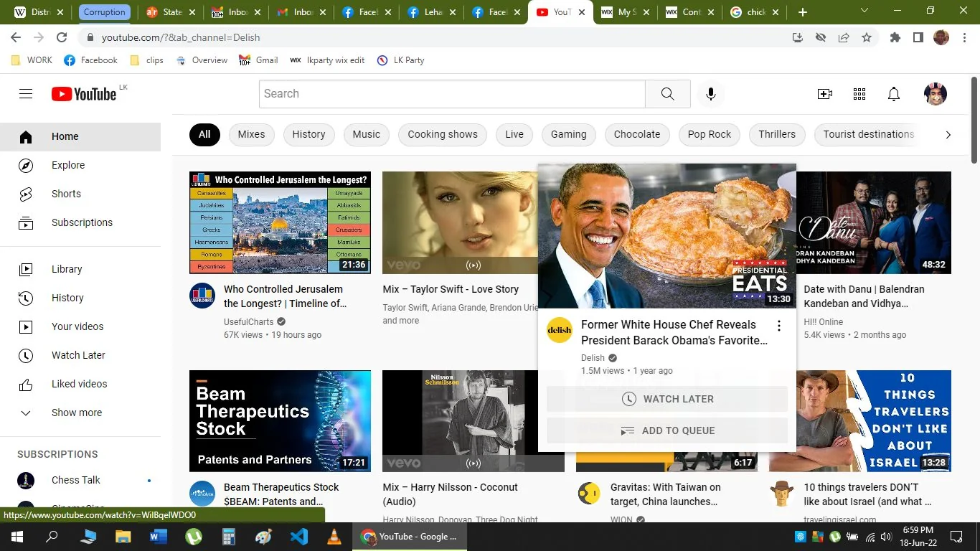Open Explore in the sidebar
The image size is (980, 551).
[x=80, y=165]
